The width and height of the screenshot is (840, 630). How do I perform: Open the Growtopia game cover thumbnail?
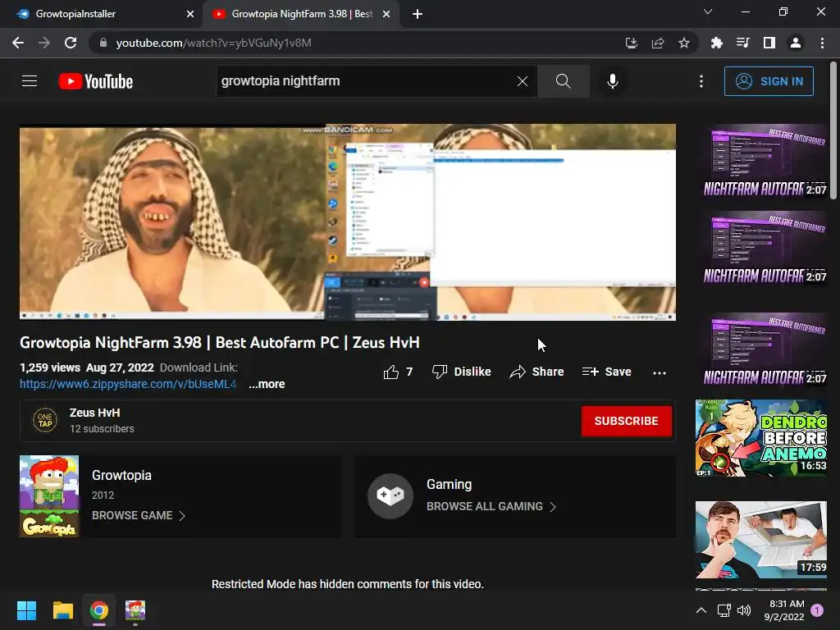49,496
